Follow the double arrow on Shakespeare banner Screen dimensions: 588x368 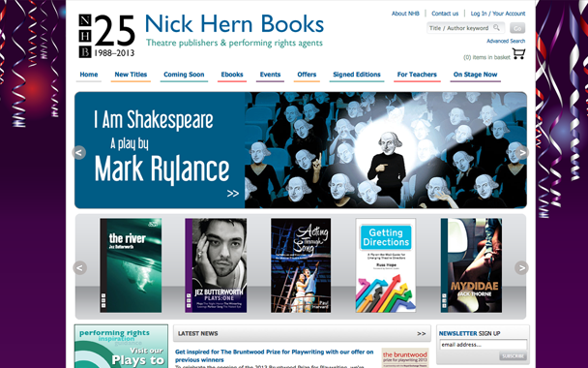(x=232, y=194)
